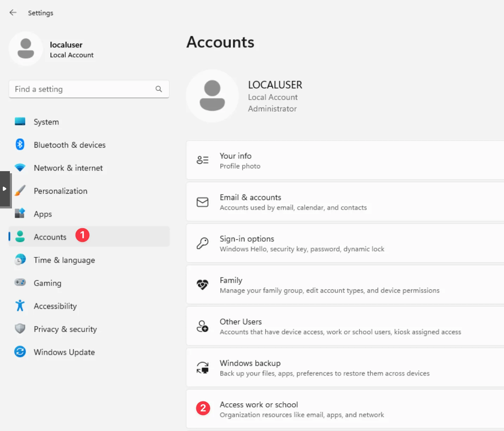Screen dimensions: 504x431
Task: Click the Bluetooth & devices icon
Action: point(20,144)
